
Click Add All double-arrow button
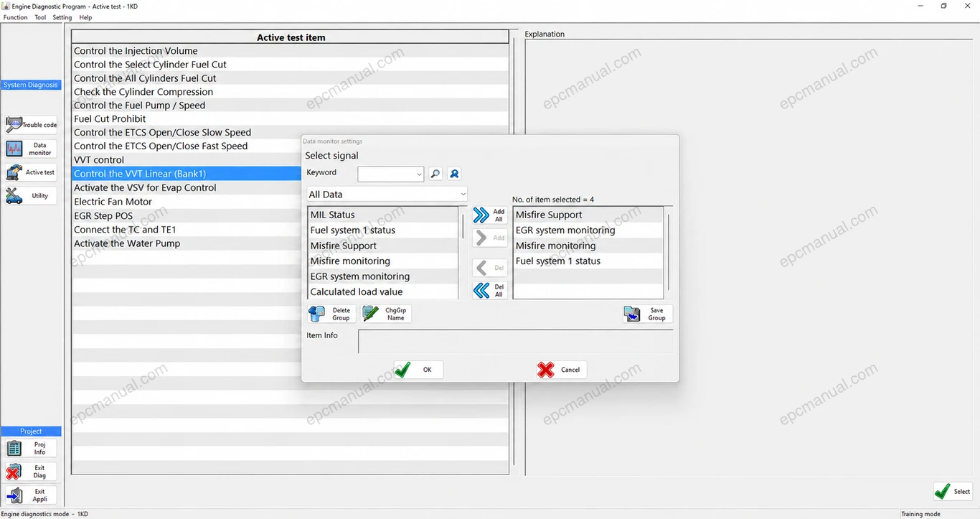point(490,215)
